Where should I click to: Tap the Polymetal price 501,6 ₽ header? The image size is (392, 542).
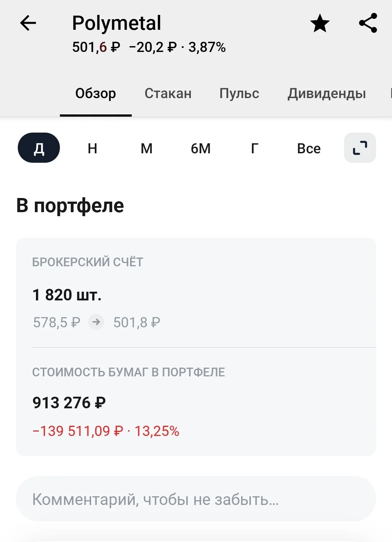(x=96, y=47)
